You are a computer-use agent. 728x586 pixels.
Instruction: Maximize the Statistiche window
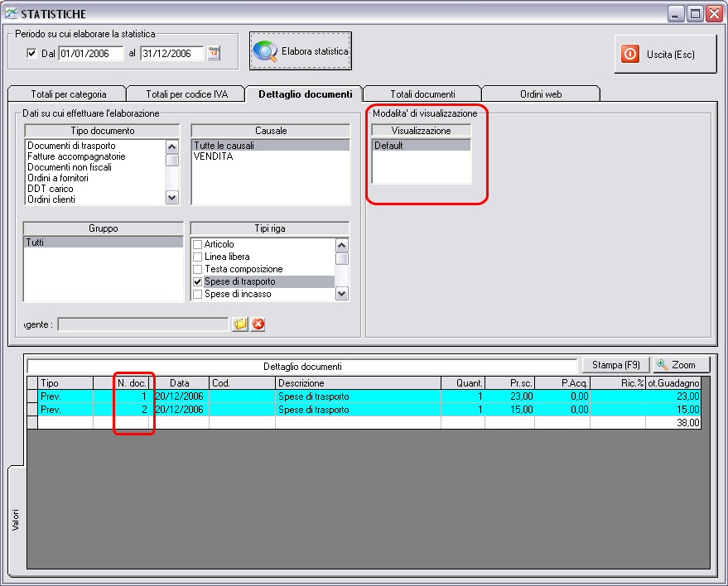coord(695,14)
